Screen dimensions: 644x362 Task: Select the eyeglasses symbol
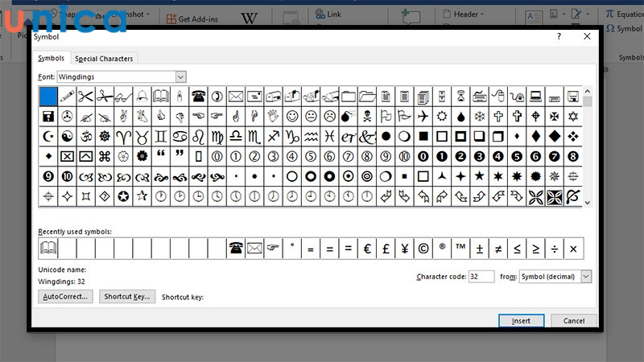point(123,97)
